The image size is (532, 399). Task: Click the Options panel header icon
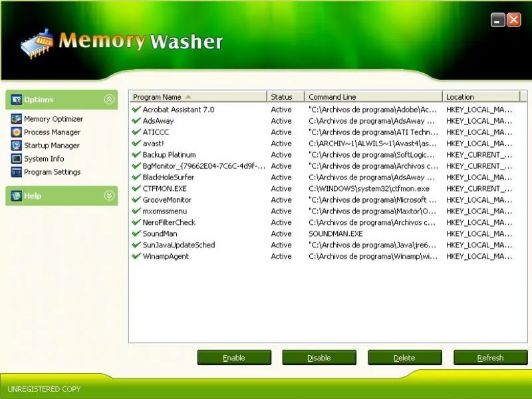[16, 99]
